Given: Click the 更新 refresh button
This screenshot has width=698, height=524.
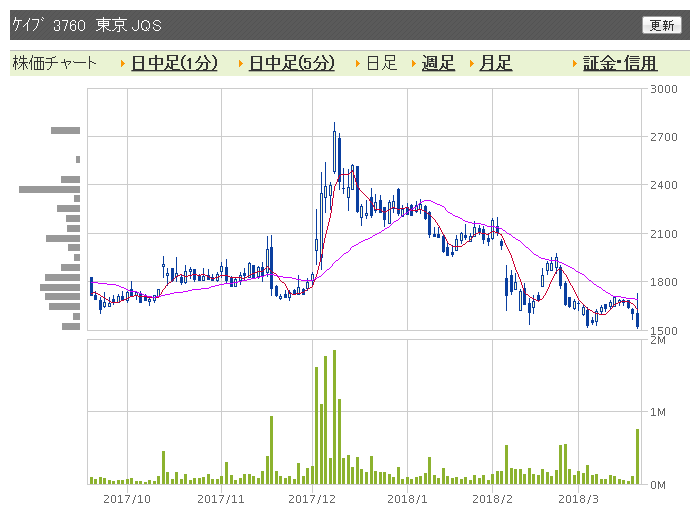Looking at the screenshot, I should point(661,25).
